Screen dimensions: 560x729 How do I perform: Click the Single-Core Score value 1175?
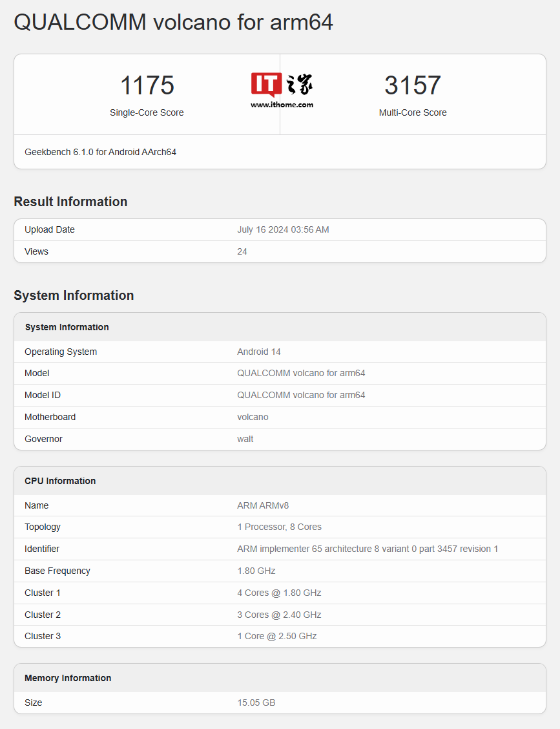coord(147,85)
